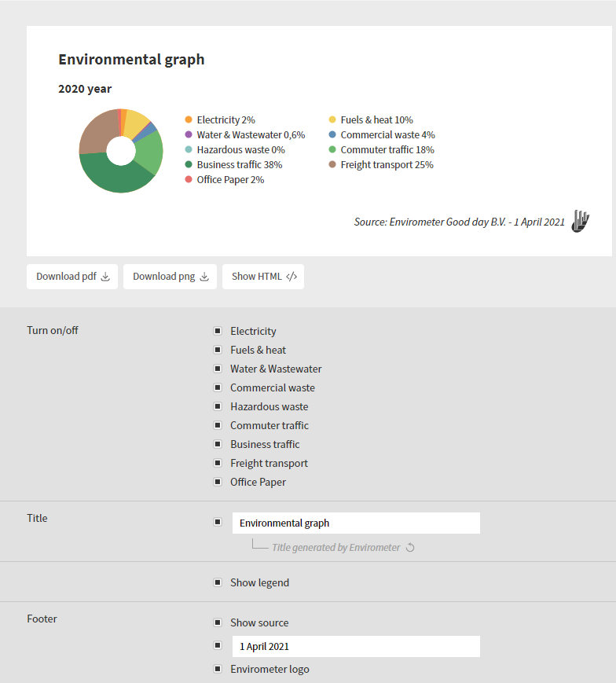Open the Show HTML code view
This screenshot has height=683, width=616.
263,277
